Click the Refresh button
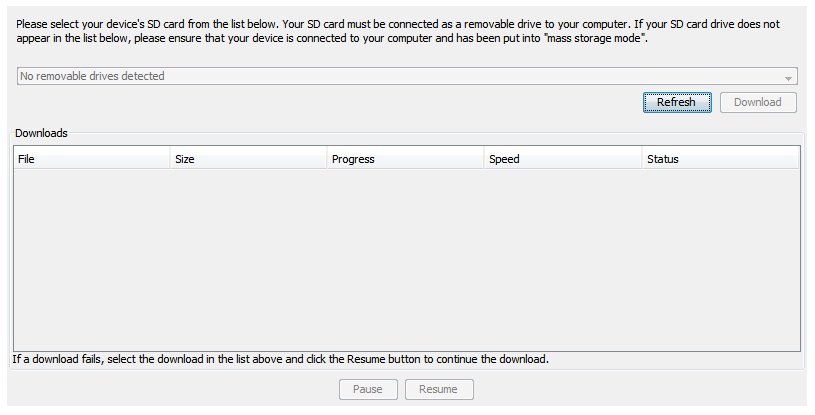The width and height of the screenshot is (815, 415). tap(677, 102)
